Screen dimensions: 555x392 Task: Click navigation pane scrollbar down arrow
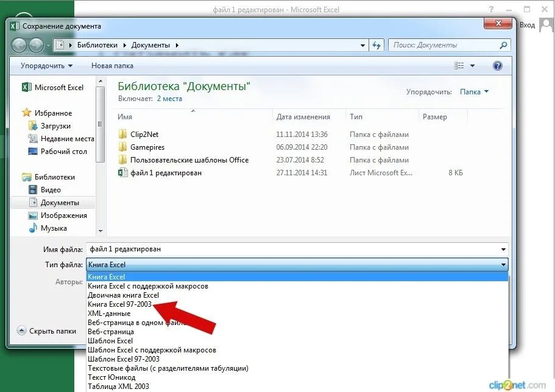101,231
